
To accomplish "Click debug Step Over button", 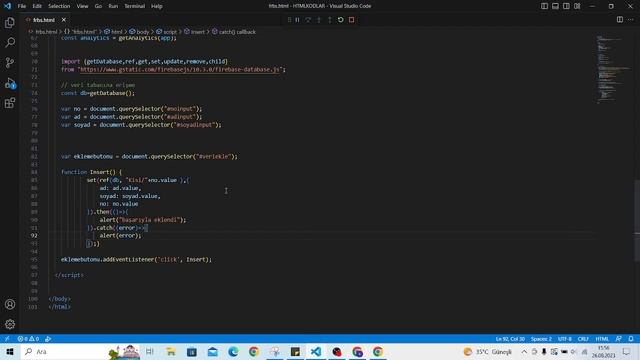I will [308, 20].
